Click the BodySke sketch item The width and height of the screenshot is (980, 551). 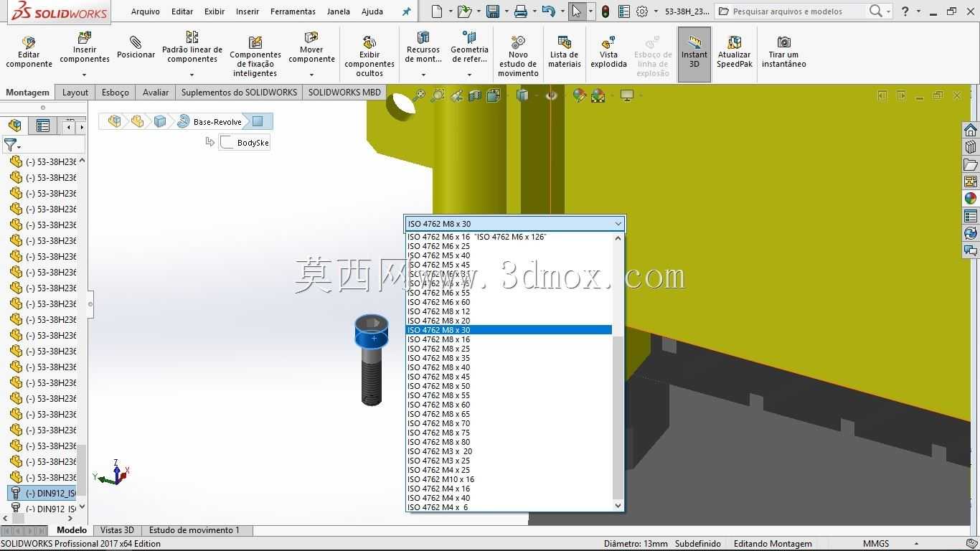[245, 143]
